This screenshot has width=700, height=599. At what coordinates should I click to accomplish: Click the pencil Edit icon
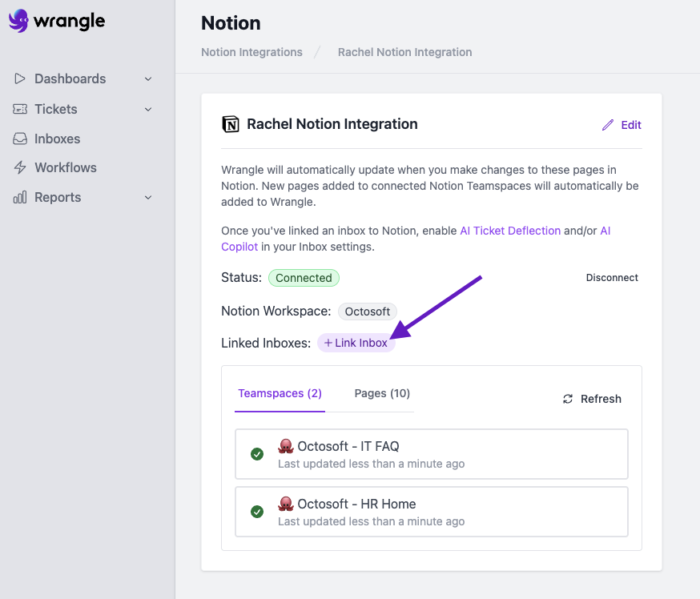(608, 125)
